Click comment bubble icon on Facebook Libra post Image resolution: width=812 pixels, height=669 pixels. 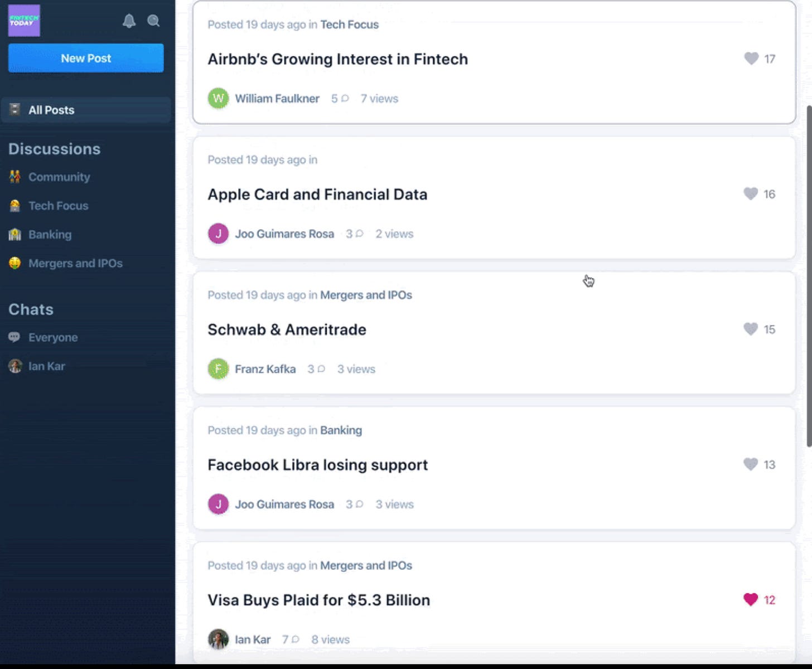pyautogui.click(x=359, y=504)
